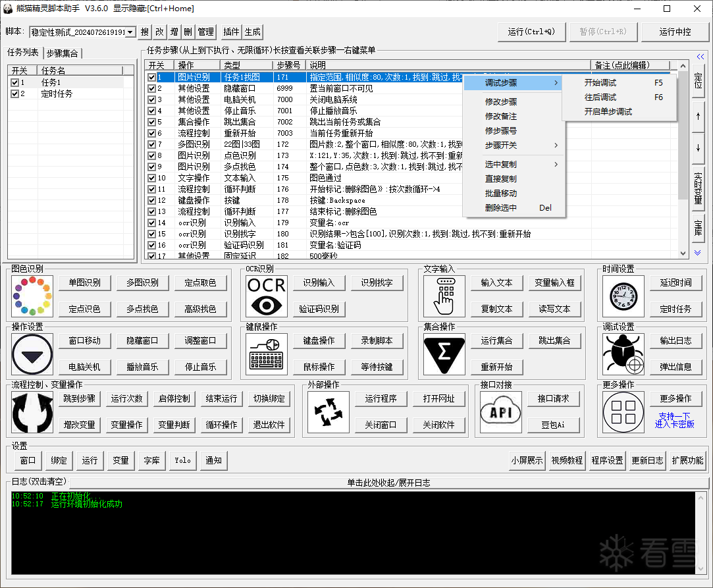
Task: Click the step list scrollbar up arrow
Action: click(x=683, y=66)
